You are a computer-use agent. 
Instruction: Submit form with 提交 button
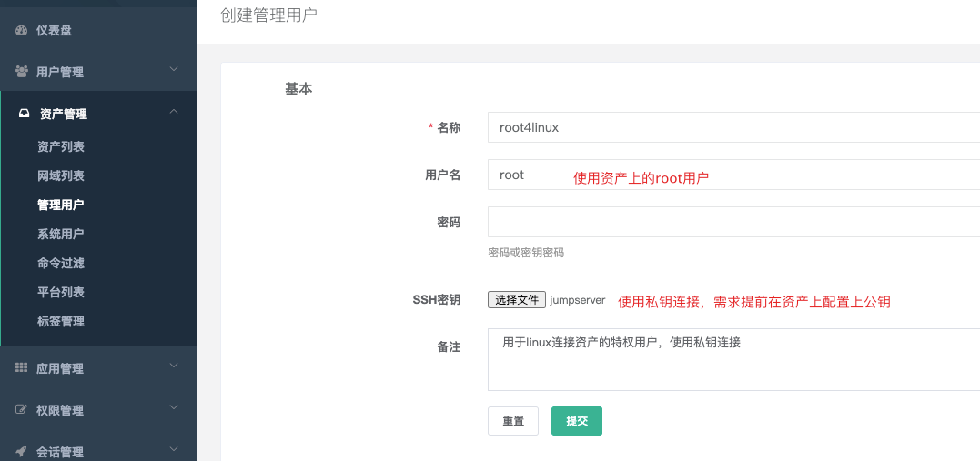pyautogui.click(x=577, y=421)
